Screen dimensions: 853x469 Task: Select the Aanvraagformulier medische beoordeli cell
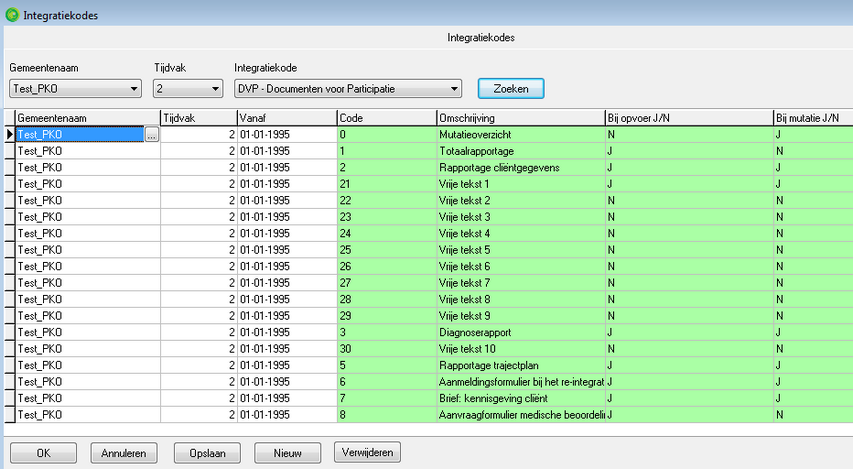coord(521,415)
